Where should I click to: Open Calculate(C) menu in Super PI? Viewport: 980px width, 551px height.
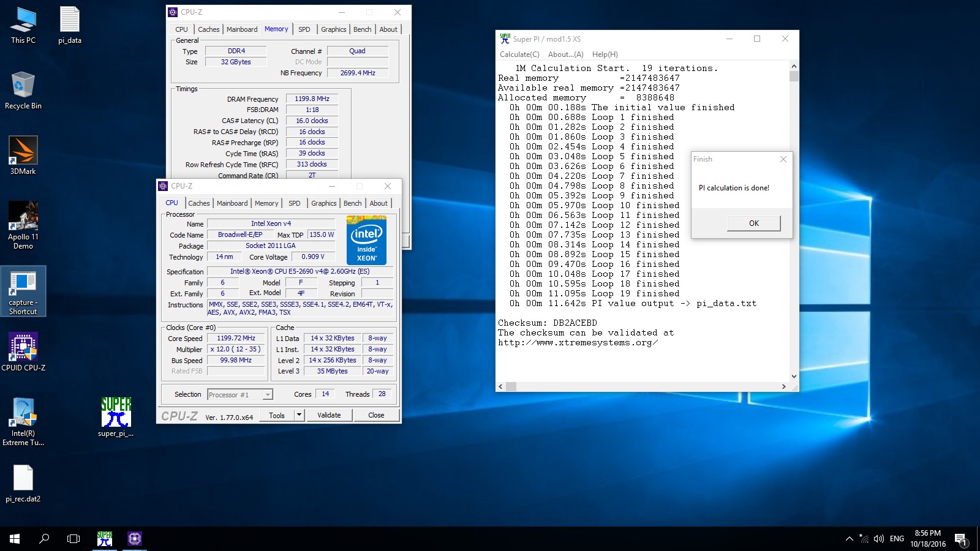[519, 54]
